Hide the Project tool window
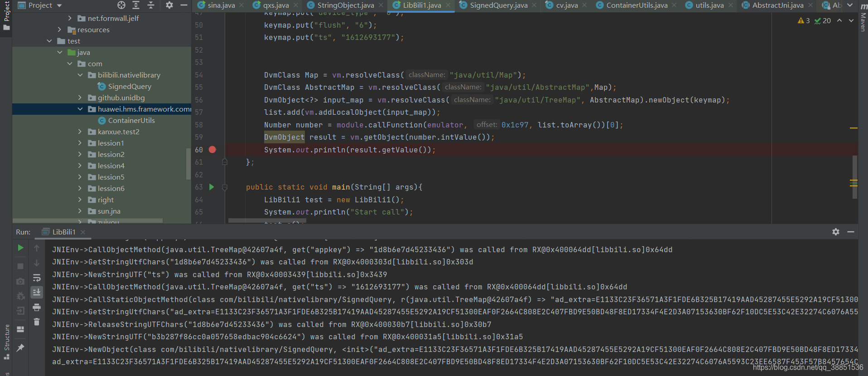868x376 pixels. pos(184,5)
